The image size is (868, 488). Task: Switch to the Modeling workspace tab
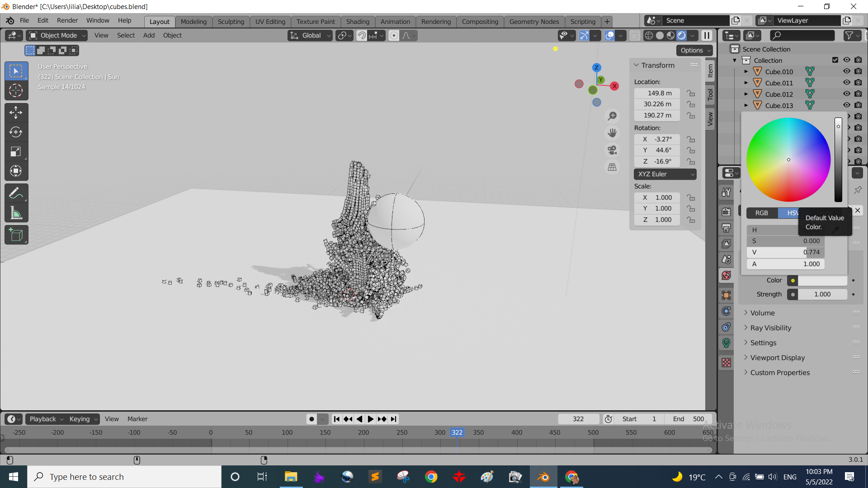point(193,21)
